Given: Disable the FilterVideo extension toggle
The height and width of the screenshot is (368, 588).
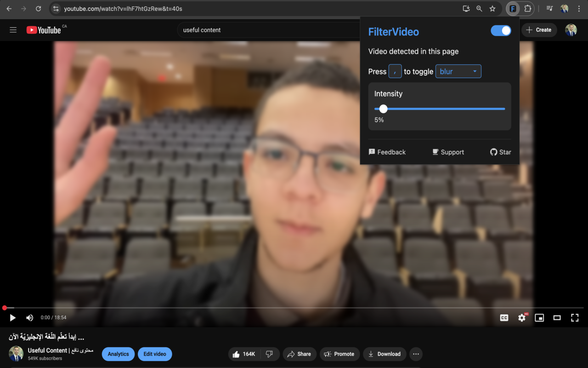Looking at the screenshot, I should pyautogui.click(x=501, y=30).
